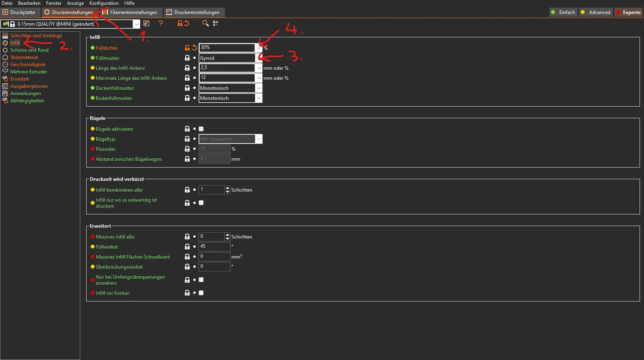The image size is (644, 360).
Task: Click the save preset floppy disk icon
Action: [147, 23]
